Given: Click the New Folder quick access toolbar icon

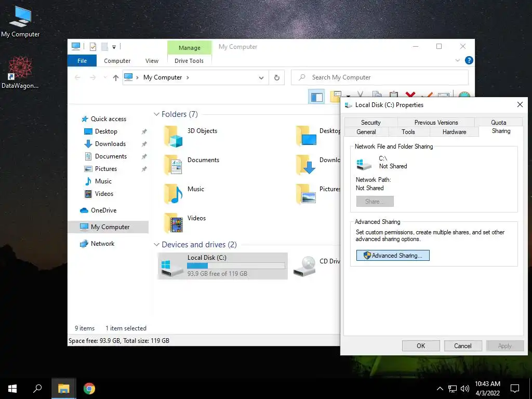Looking at the screenshot, I should pyautogui.click(x=105, y=47).
